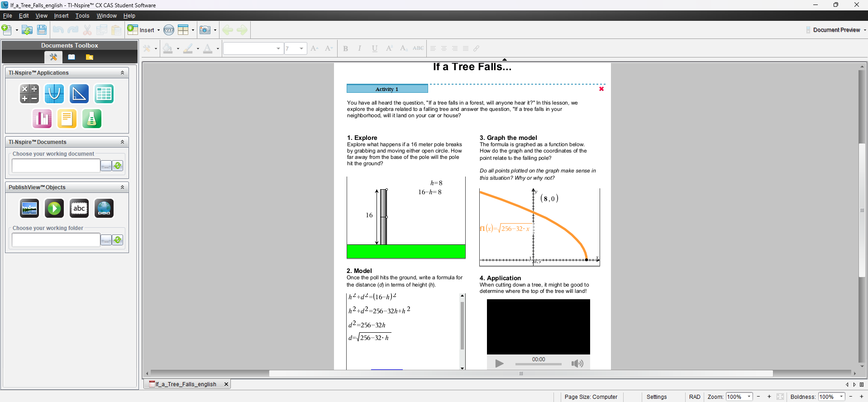Play the Application video

[499, 364]
